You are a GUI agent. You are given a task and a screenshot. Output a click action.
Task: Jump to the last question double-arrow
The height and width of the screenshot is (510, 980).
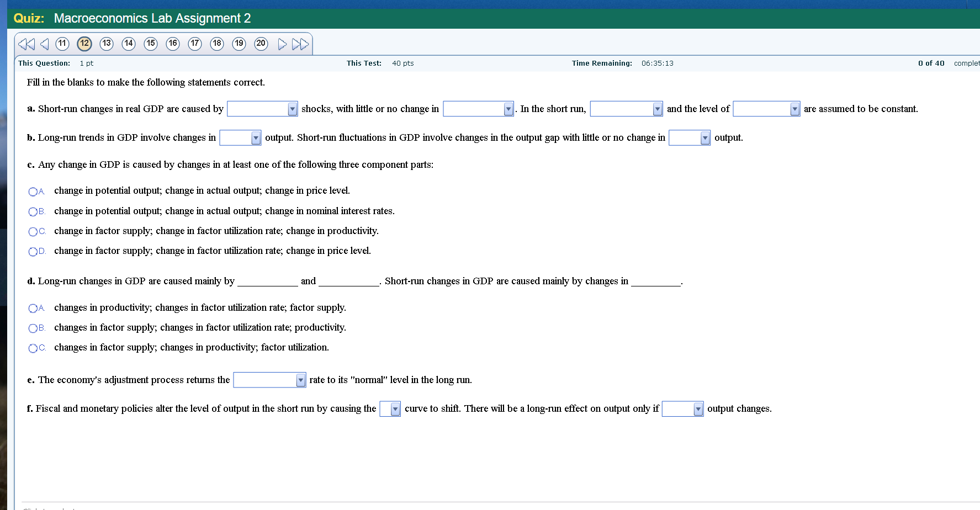(301, 44)
